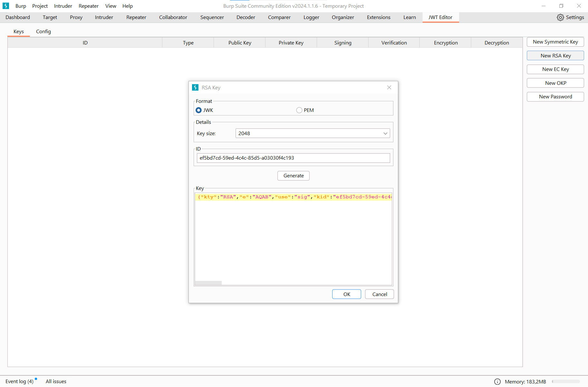Open the Burp menu

[21, 6]
